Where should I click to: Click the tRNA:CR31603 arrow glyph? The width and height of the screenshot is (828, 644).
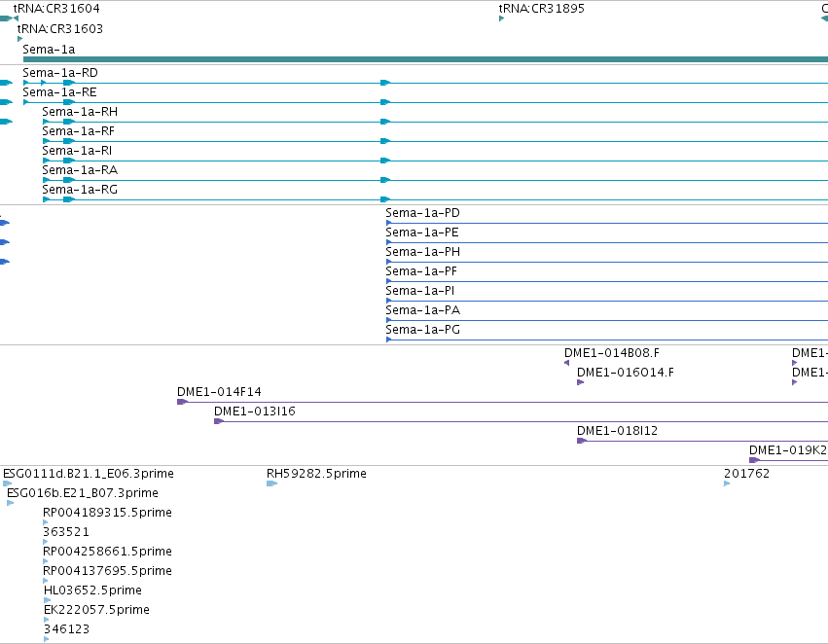pos(20,39)
